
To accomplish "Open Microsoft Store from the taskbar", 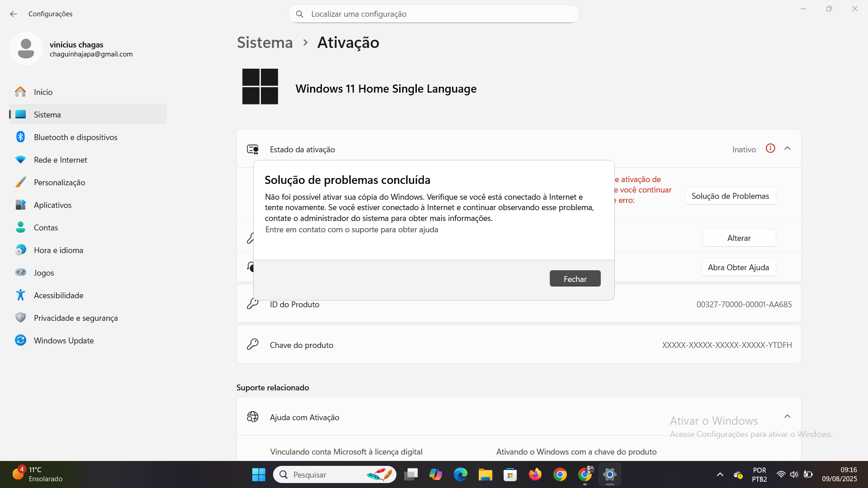I will tap(510, 474).
